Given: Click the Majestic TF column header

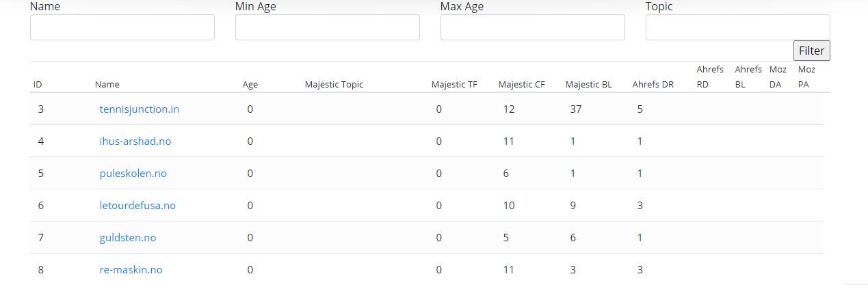Looking at the screenshot, I should tap(454, 85).
